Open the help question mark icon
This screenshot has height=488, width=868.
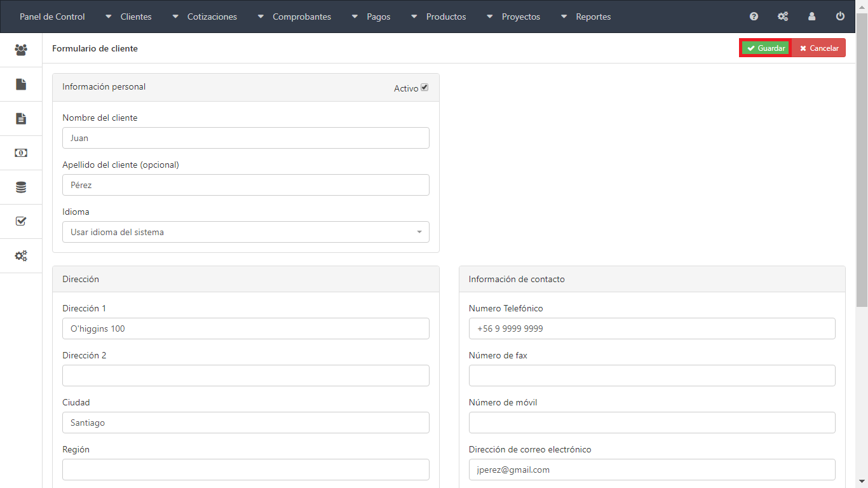click(754, 17)
